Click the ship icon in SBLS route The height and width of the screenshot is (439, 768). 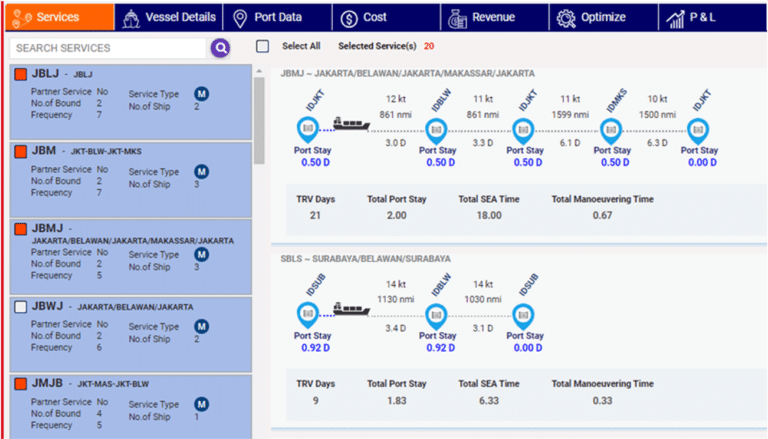(x=351, y=310)
